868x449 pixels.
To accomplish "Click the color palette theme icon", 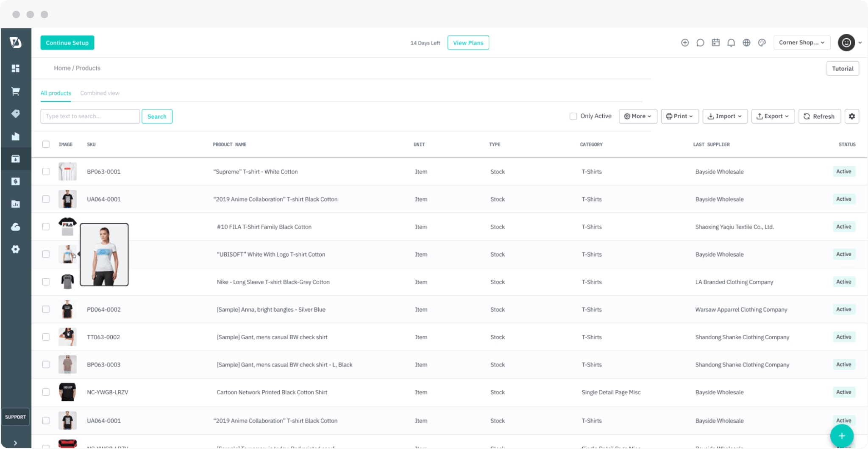I will (x=762, y=43).
